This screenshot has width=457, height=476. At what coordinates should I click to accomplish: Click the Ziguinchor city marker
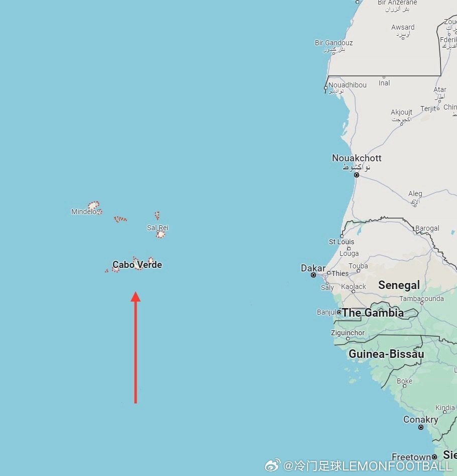coord(348,339)
